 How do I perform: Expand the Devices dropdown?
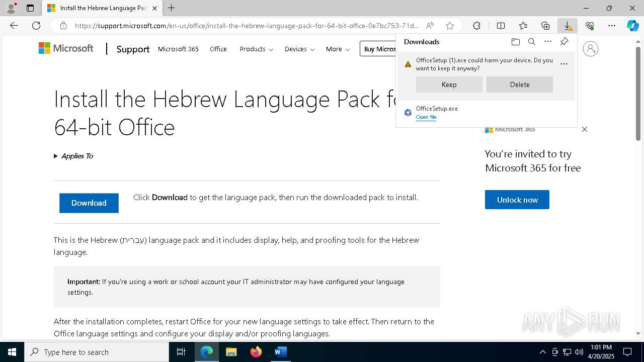tap(299, 49)
